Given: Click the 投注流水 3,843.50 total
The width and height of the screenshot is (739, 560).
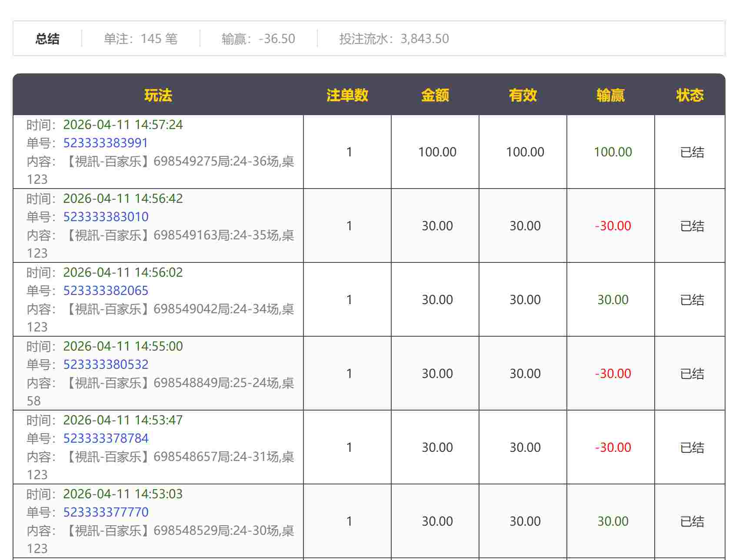Looking at the screenshot, I should (x=394, y=39).
